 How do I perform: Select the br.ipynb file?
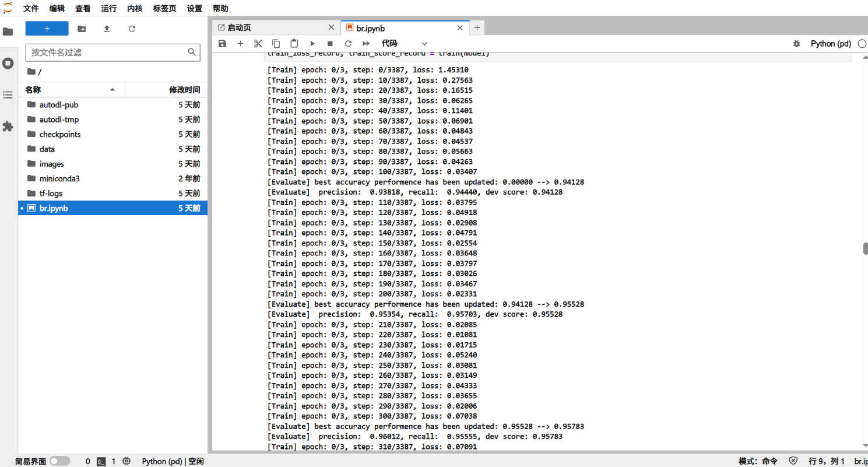pos(113,208)
